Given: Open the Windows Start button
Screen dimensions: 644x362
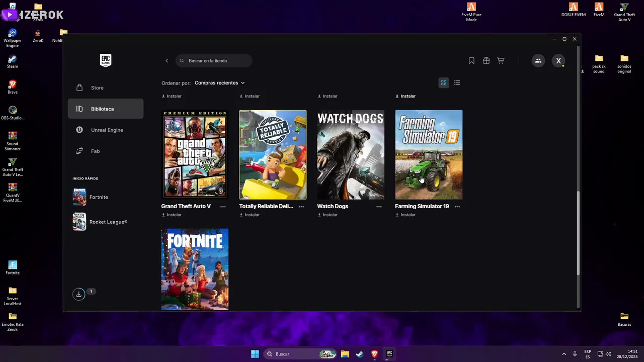Looking at the screenshot, I should click(255, 354).
